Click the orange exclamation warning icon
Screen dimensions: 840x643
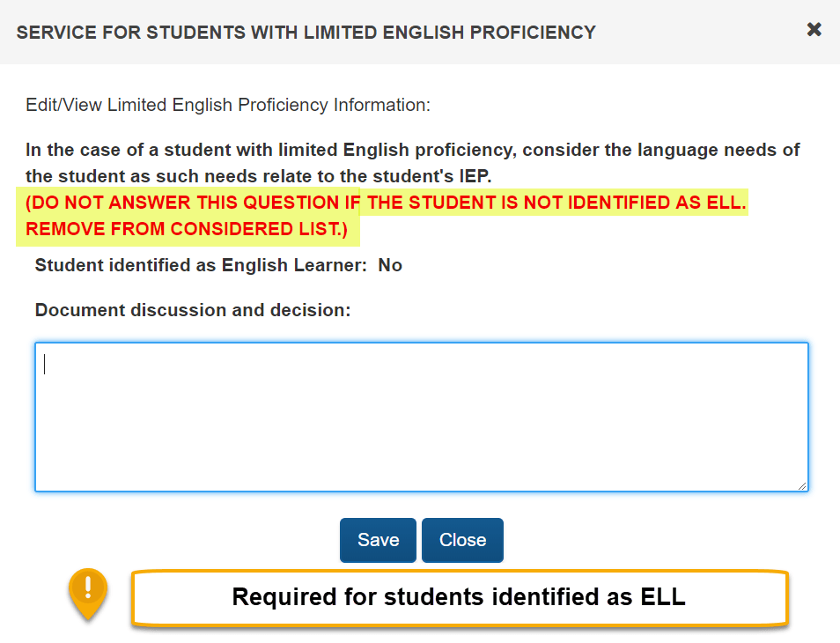tap(87, 591)
